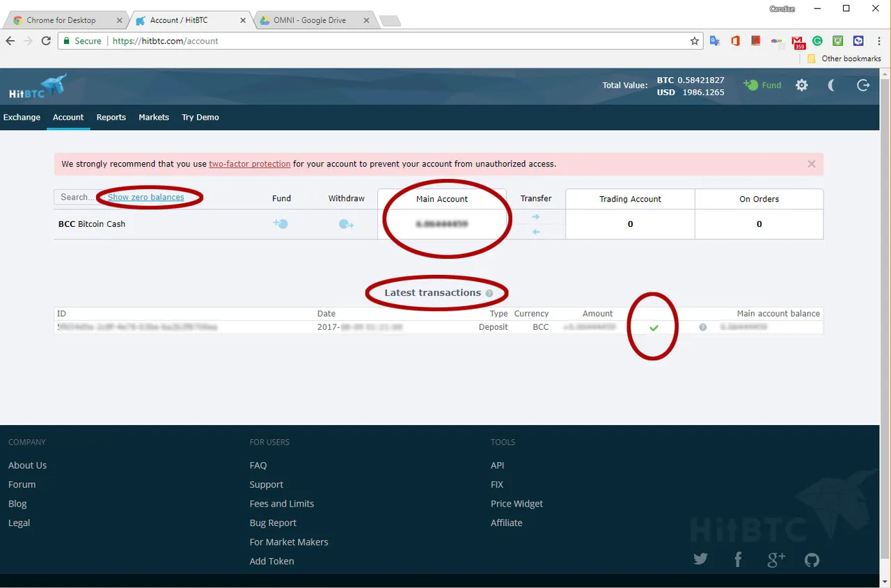Open the API tools link
This screenshot has height=588, width=891.
[497, 465]
